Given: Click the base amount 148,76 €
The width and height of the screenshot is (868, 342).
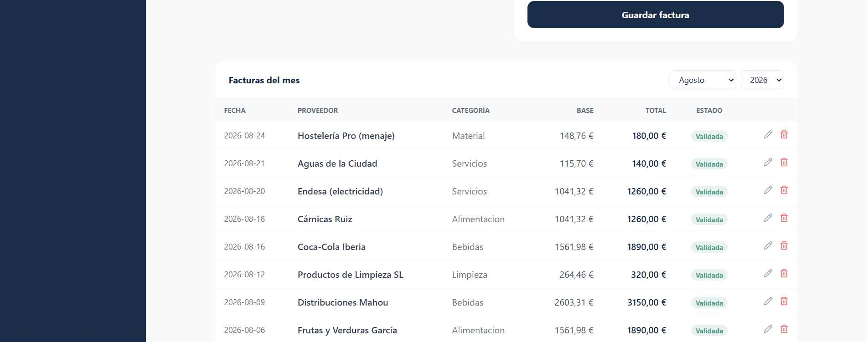Looking at the screenshot, I should point(577,136).
